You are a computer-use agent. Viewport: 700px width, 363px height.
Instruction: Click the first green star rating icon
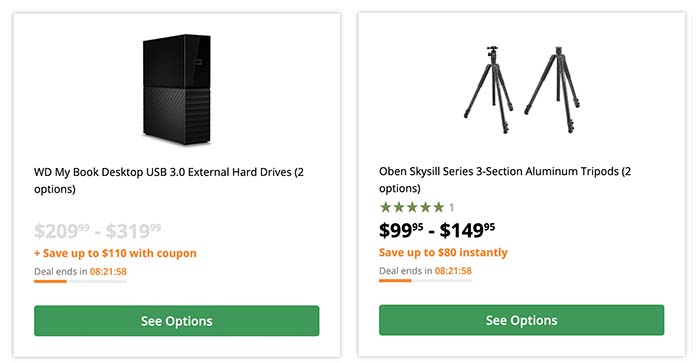point(385,207)
